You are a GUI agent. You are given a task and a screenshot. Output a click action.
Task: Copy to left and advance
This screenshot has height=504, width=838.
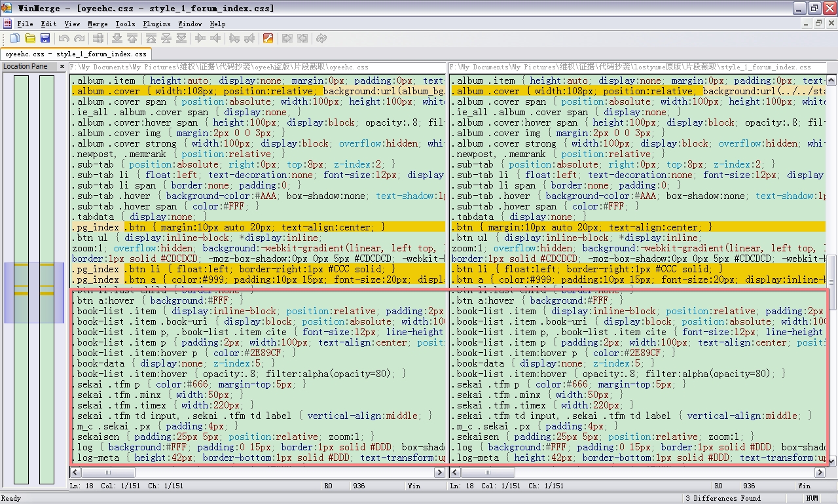pyautogui.click(x=249, y=39)
